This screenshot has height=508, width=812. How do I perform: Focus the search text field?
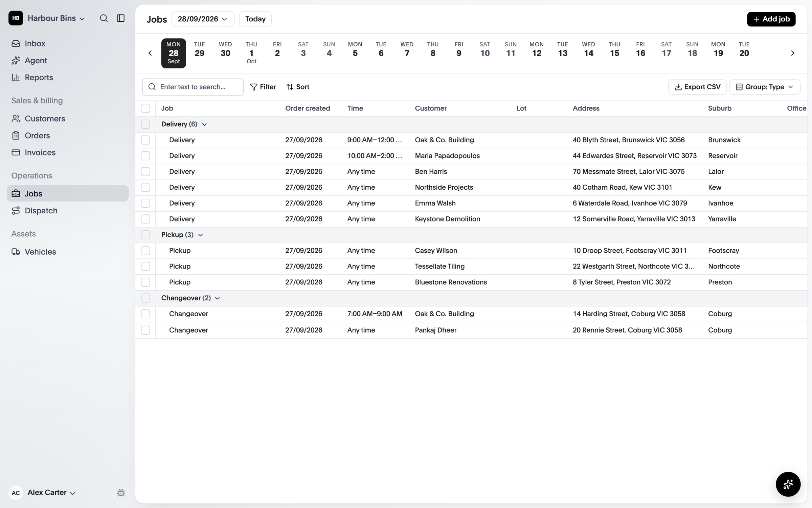[x=193, y=87]
